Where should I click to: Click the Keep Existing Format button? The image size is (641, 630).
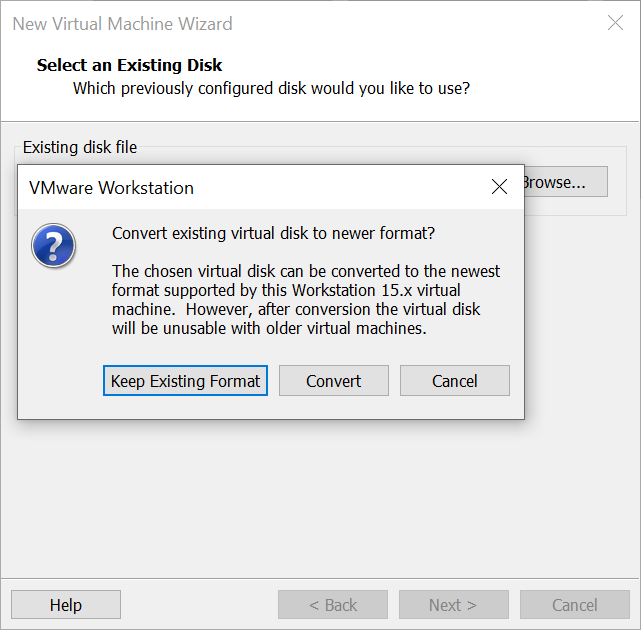coord(185,381)
